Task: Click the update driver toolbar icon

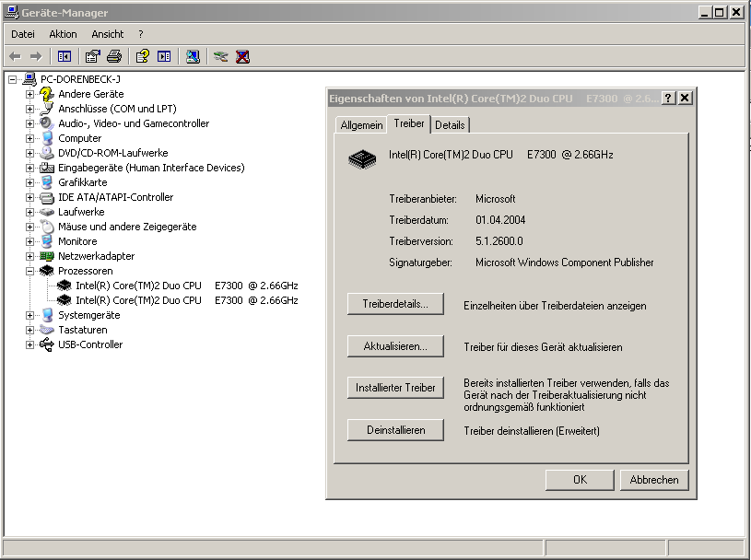Action: (221, 56)
